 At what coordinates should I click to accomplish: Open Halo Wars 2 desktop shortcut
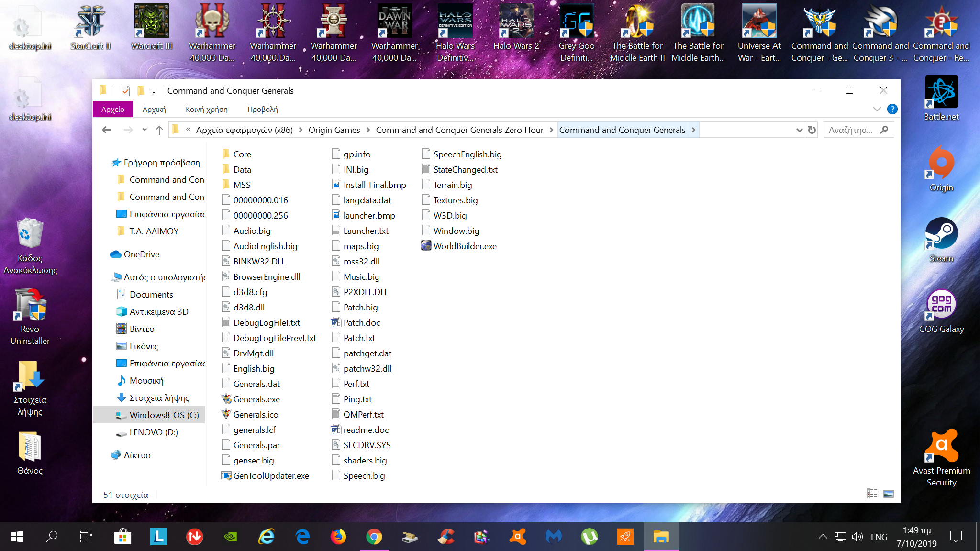coord(516,28)
